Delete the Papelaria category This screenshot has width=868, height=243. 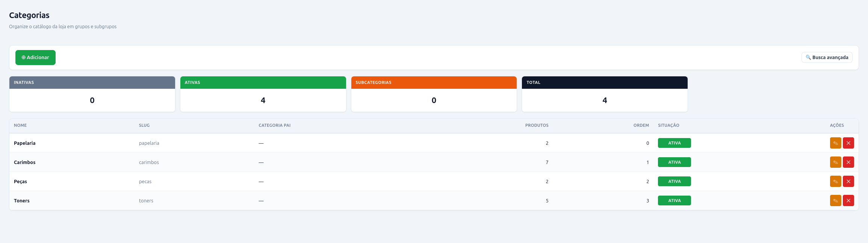(848, 143)
